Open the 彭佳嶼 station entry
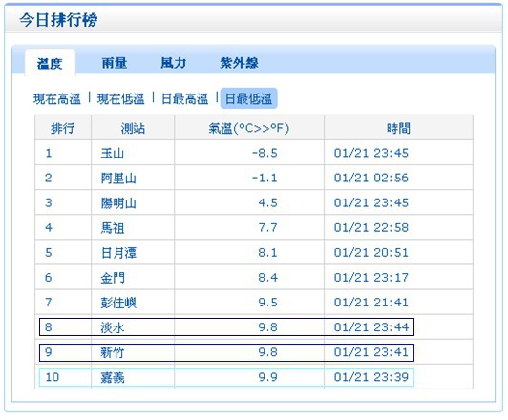The height and width of the screenshot is (420, 508). click(118, 303)
